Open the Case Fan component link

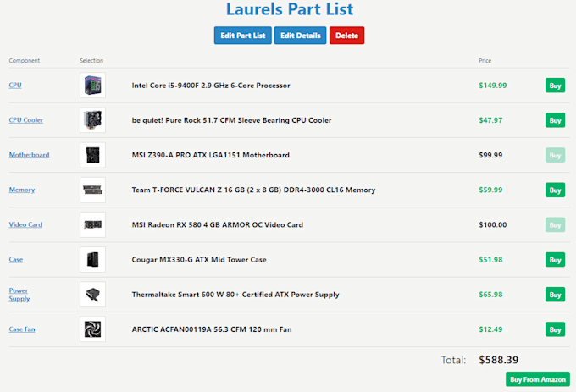(x=22, y=329)
